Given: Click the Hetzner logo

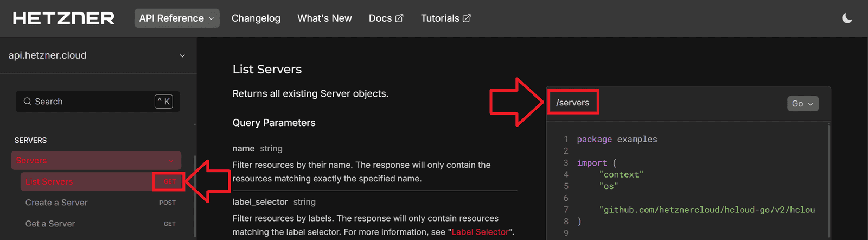Looking at the screenshot, I should [64, 18].
